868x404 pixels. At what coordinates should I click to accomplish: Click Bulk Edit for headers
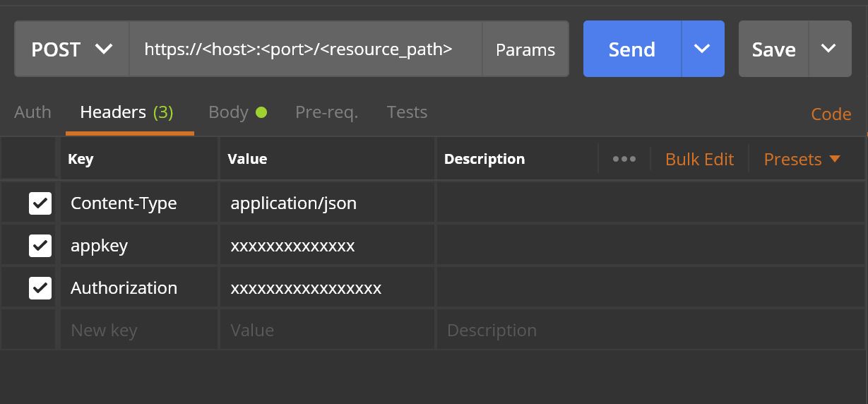[x=699, y=159]
